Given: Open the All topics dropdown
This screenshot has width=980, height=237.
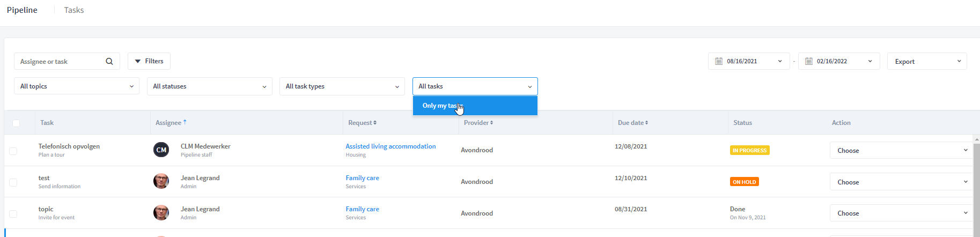Looking at the screenshot, I should [x=77, y=86].
